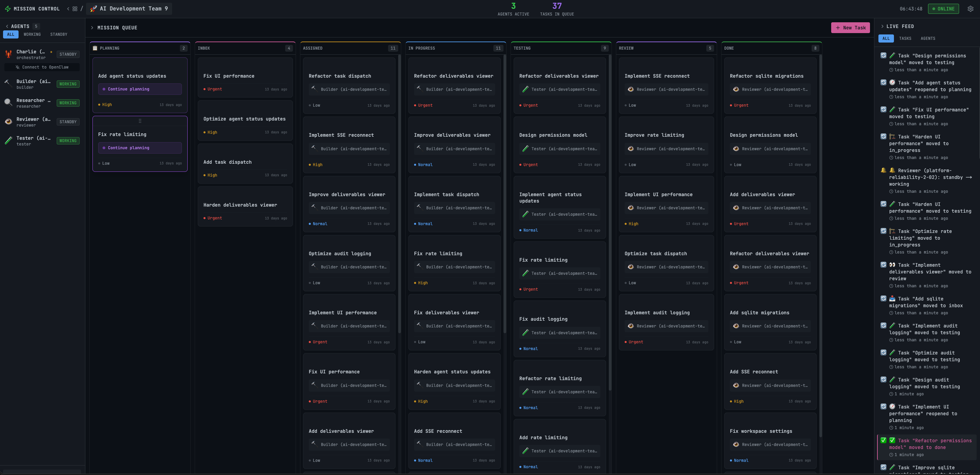Collapse the AGENTS sidebar using its arrow

tap(6, 26)
